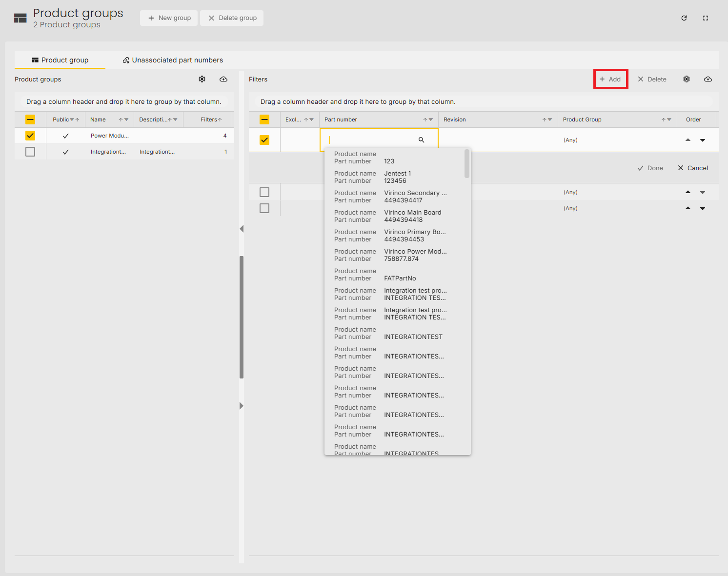Open filter menu on Public column

point(72,119)
